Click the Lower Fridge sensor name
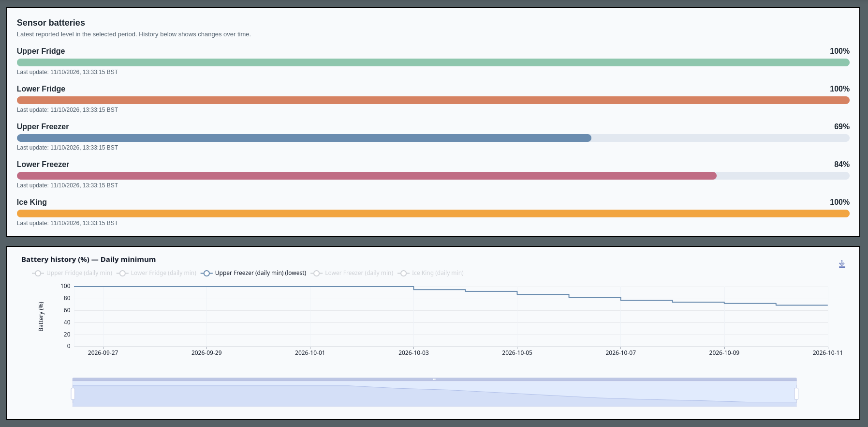The height and width of the screenshot is (427, 868). tap(41, 89)
